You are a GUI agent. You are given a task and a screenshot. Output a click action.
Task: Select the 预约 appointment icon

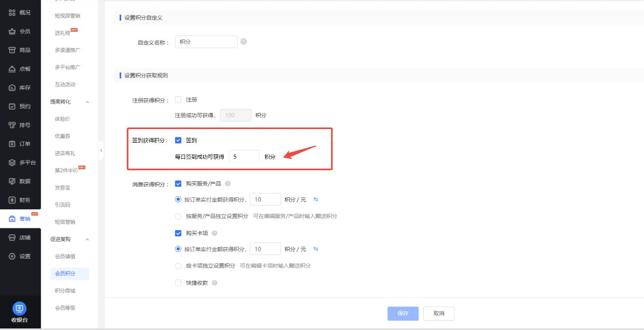coord(19,106)
